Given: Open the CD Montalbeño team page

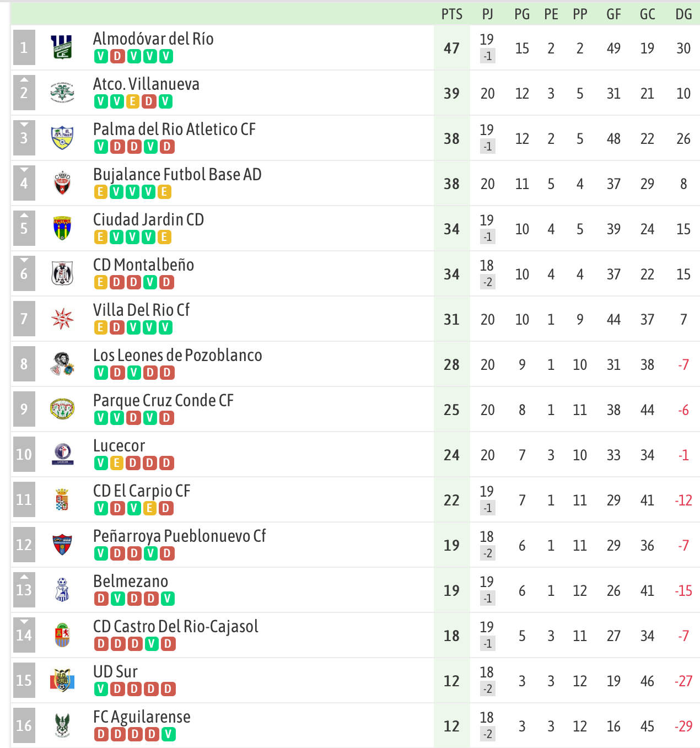Looking at the screenshot, I should (x=143, y=265).
